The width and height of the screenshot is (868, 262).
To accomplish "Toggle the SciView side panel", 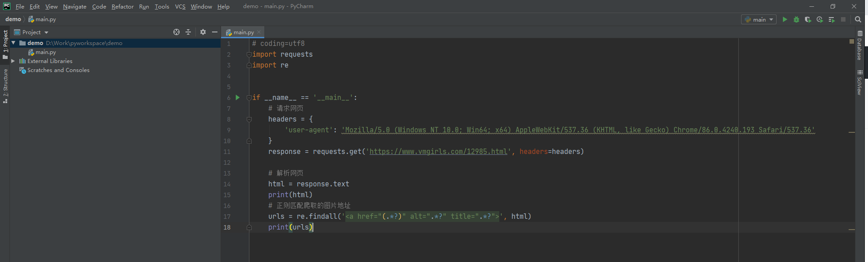I will (859, 82).
